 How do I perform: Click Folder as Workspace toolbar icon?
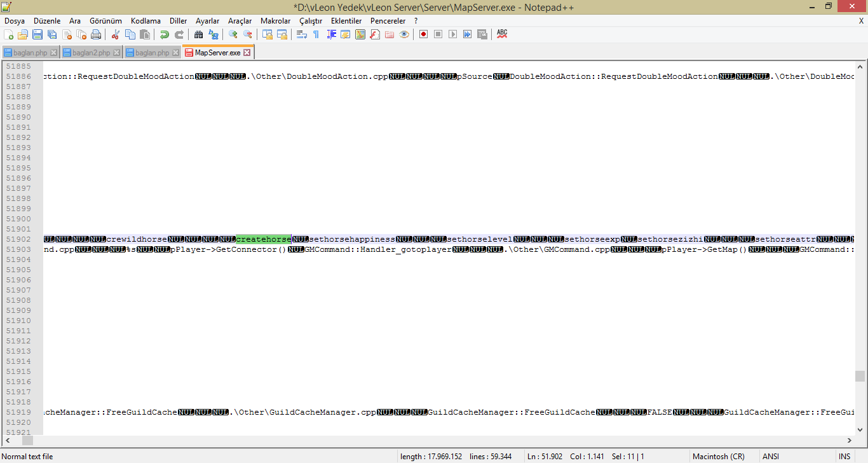pyautogui.click(x=390, y=34)
